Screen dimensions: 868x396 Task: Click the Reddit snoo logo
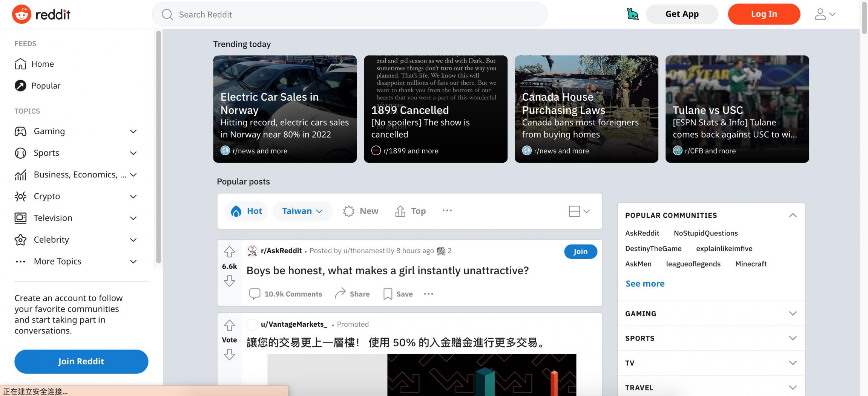pos(21,14)
